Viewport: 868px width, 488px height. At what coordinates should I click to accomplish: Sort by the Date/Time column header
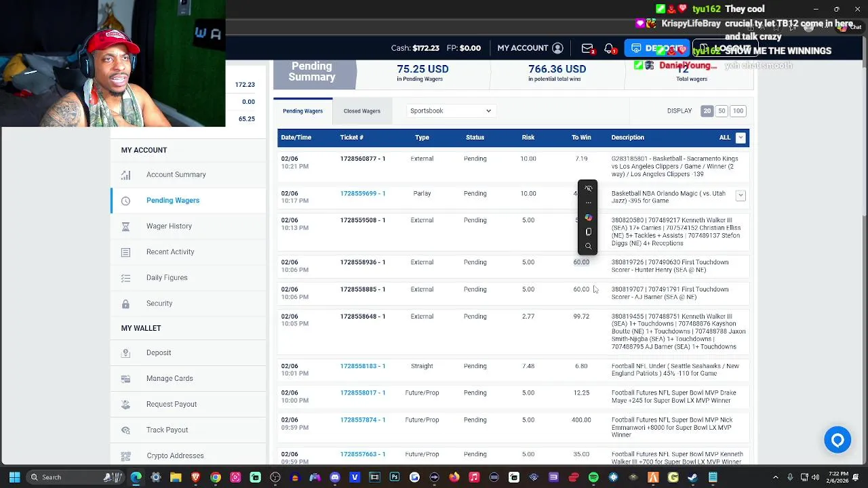coord(296,138)
